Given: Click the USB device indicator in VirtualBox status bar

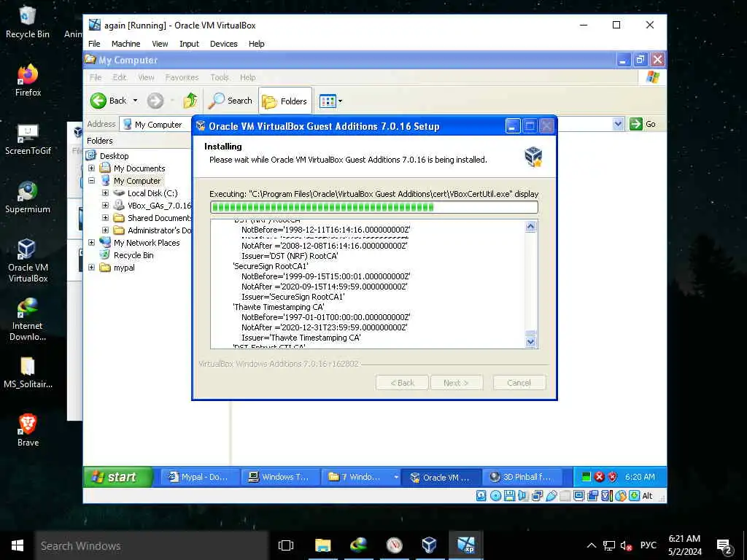Looking at the screenshot, I should pyautogui.click(x=551, y=496).
